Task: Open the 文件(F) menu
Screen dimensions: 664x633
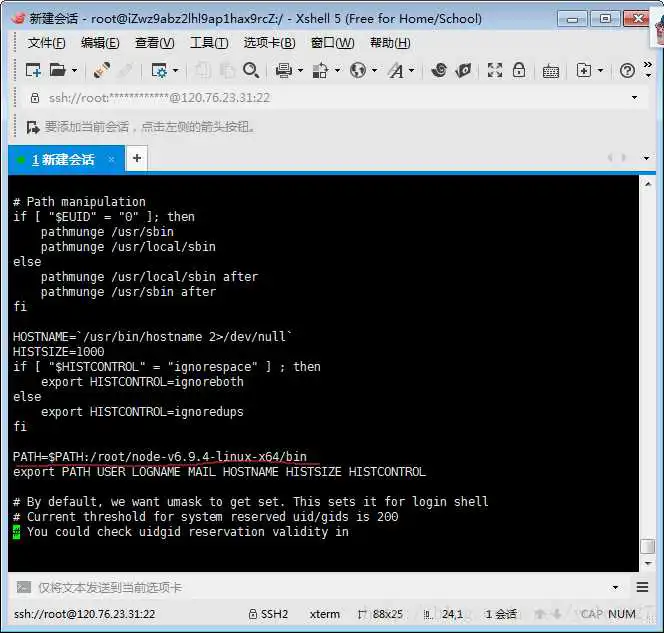Action: point(46,43)
